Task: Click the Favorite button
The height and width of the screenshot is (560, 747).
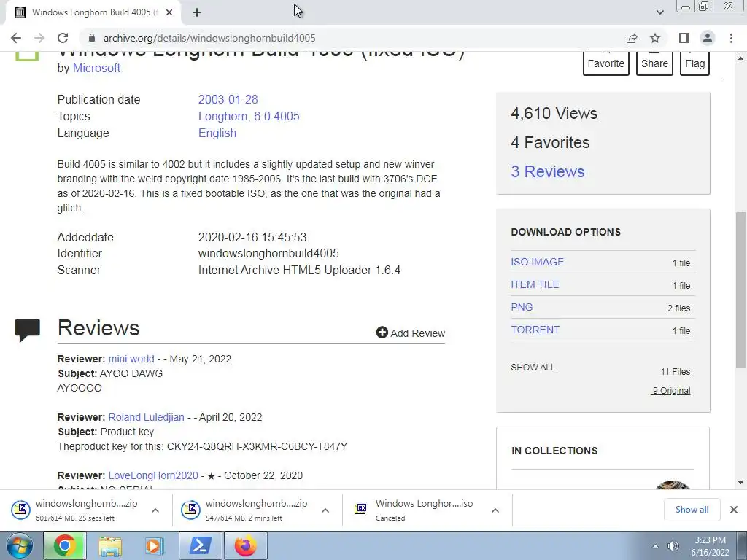Action: (x=605, y=63)
